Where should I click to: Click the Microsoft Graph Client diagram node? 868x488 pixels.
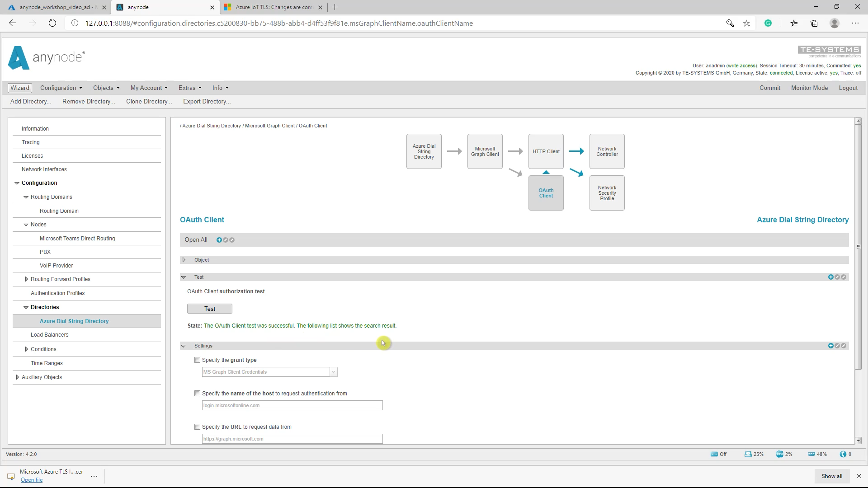[485, 151]
